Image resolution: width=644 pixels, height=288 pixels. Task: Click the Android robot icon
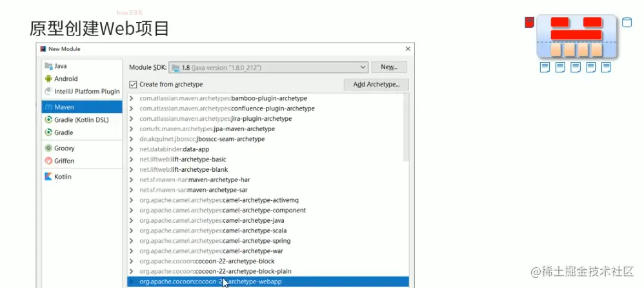click(x=48, y=79)
